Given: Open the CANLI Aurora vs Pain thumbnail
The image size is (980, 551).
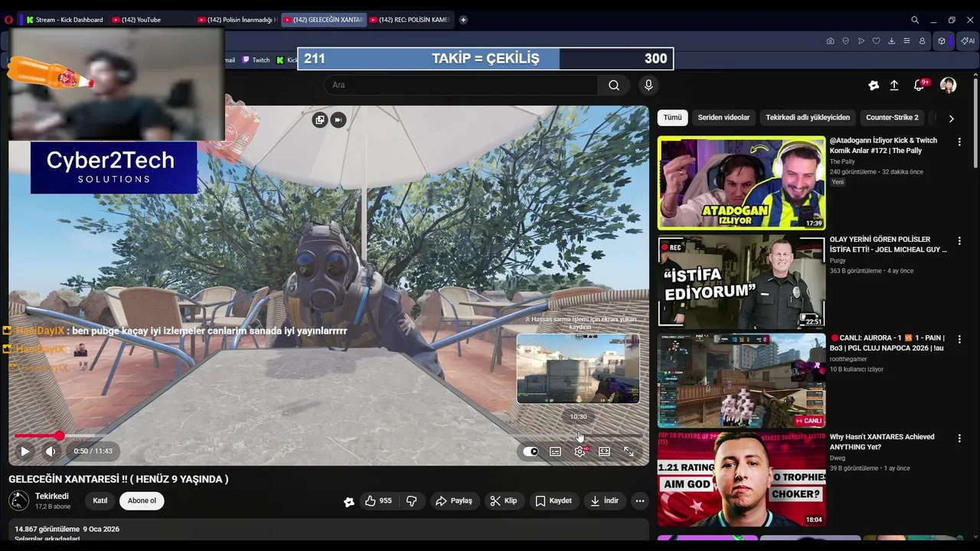Looking at the screenshot, I should point(741,380).
